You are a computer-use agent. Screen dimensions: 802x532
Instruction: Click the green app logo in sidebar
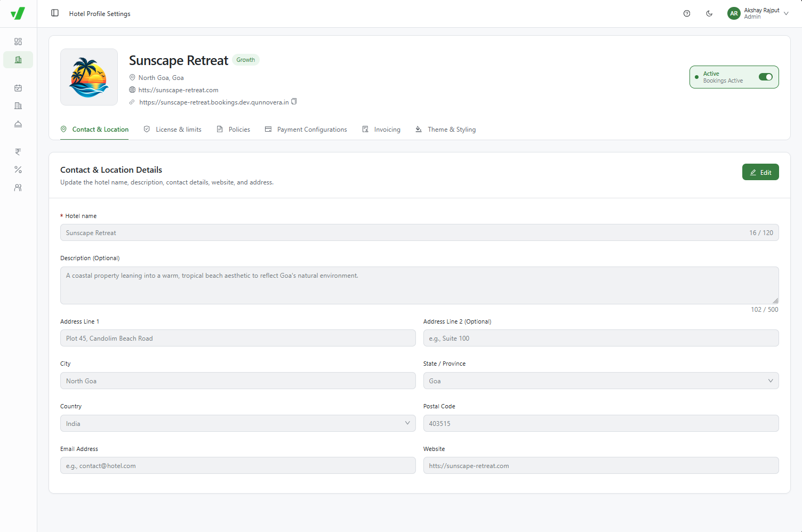[18, 13]
